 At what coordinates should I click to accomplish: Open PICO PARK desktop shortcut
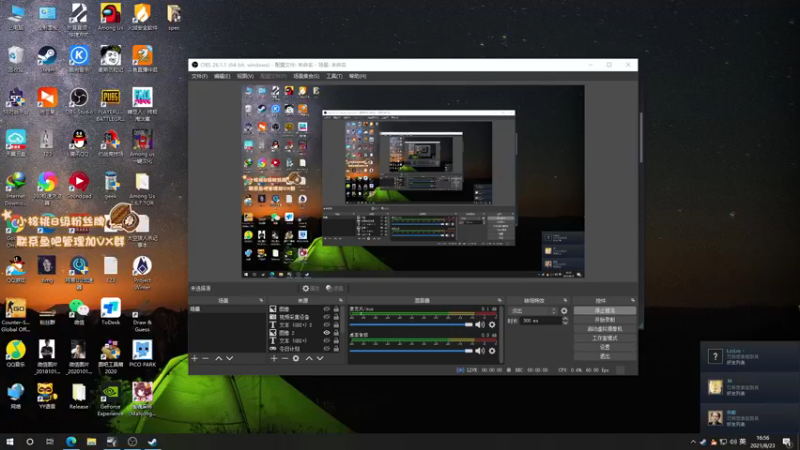coord(142,353)
